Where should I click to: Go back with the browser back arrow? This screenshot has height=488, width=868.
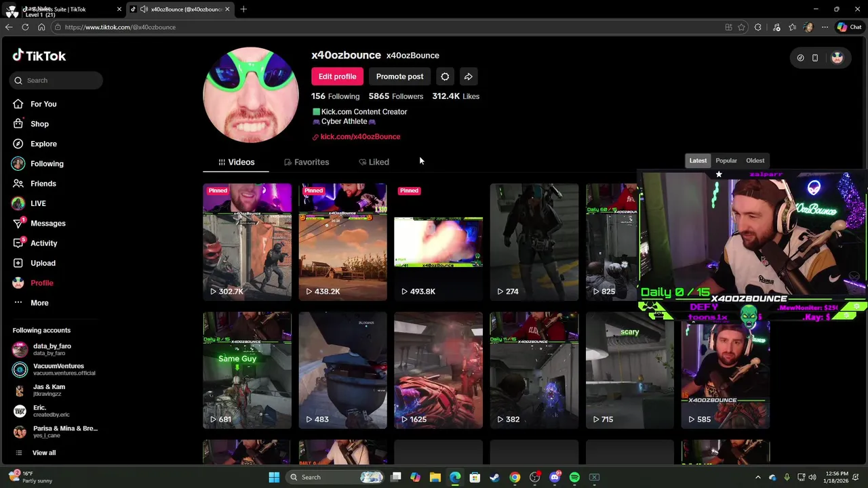[x=9, y=27]
